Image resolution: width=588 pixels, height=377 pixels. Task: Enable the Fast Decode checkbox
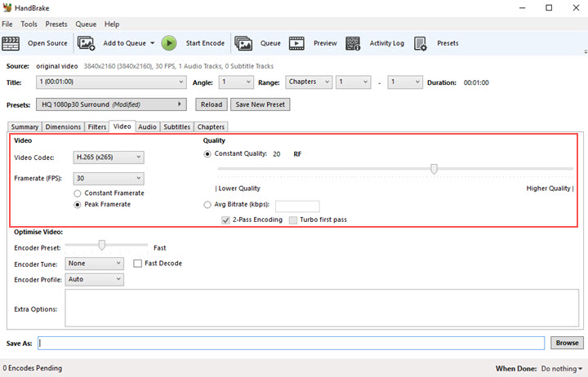[x=138, y=264]
